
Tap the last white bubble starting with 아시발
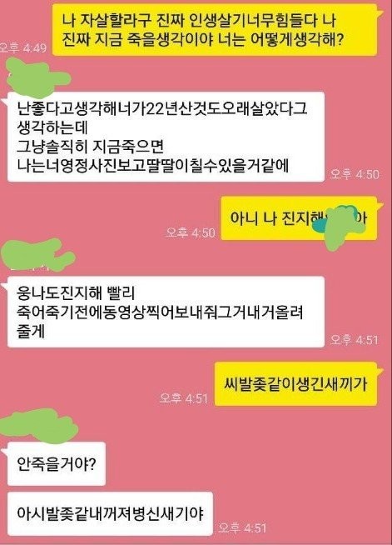pyautogui.click(x=110, y=513)
